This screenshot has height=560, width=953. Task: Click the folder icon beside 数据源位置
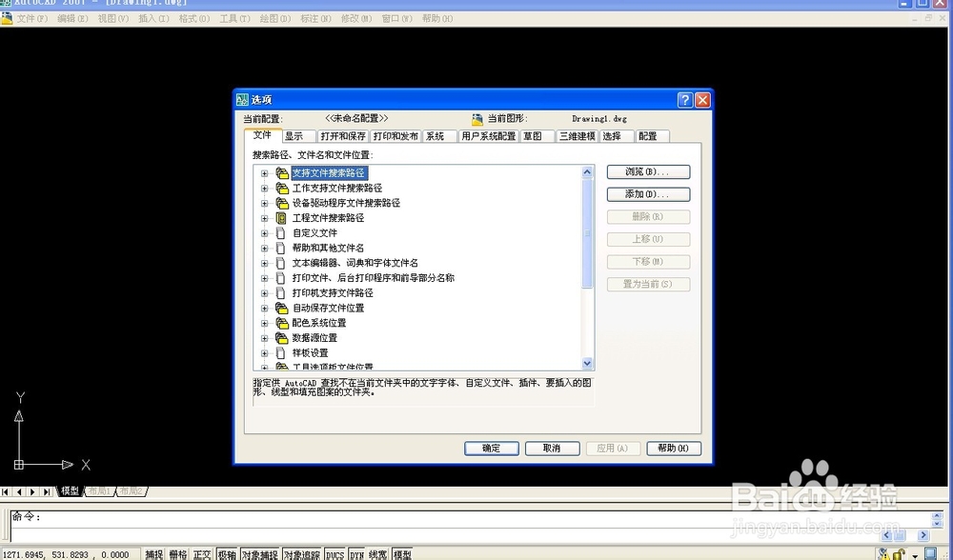[x=282, y=338]
